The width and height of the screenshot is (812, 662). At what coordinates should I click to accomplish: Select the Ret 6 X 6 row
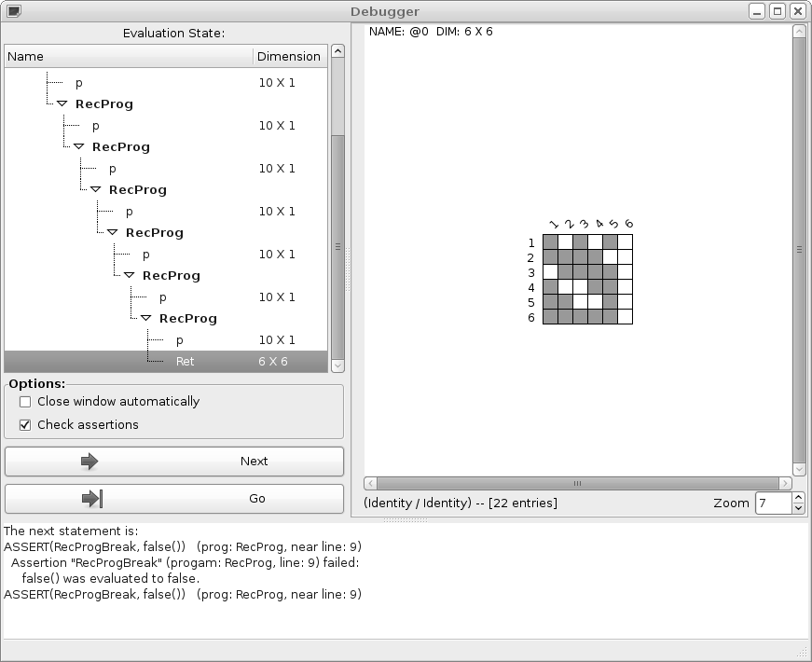coord(166,362)
